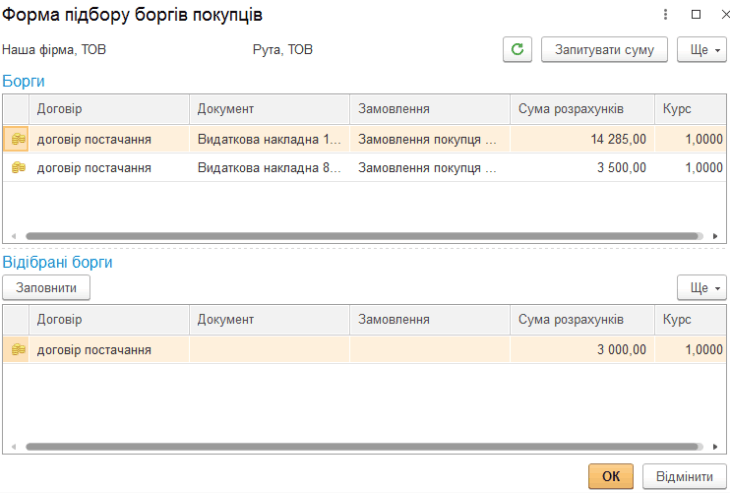Click Договір column header in Борги table
Screen dimensions: 730x493
tap(109, 109)
